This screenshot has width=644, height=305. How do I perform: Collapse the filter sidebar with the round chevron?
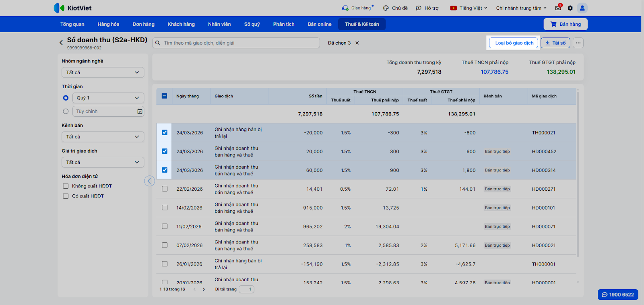149,181
